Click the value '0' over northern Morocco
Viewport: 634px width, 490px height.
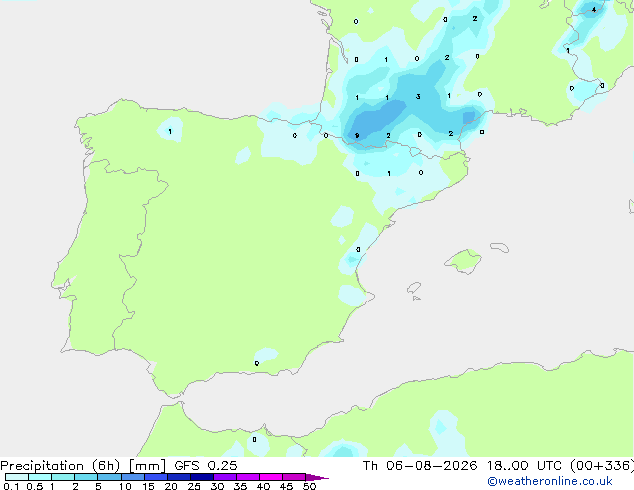pos(254,439)
